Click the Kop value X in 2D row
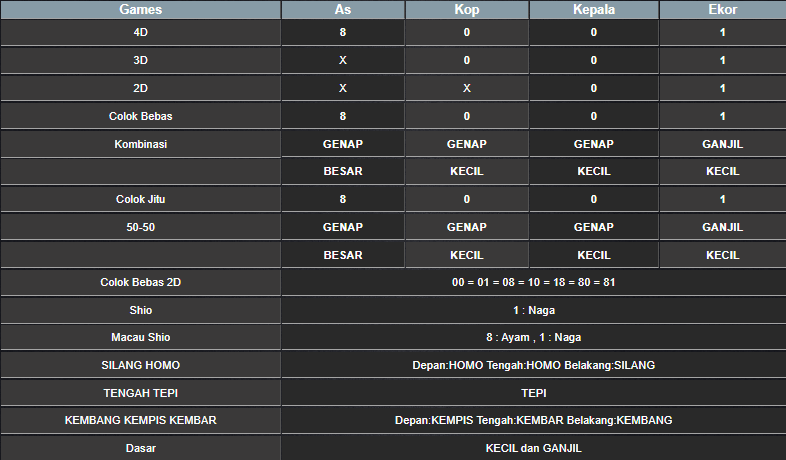This screenshot has width=786, height=460. click(x=467, y=89)
